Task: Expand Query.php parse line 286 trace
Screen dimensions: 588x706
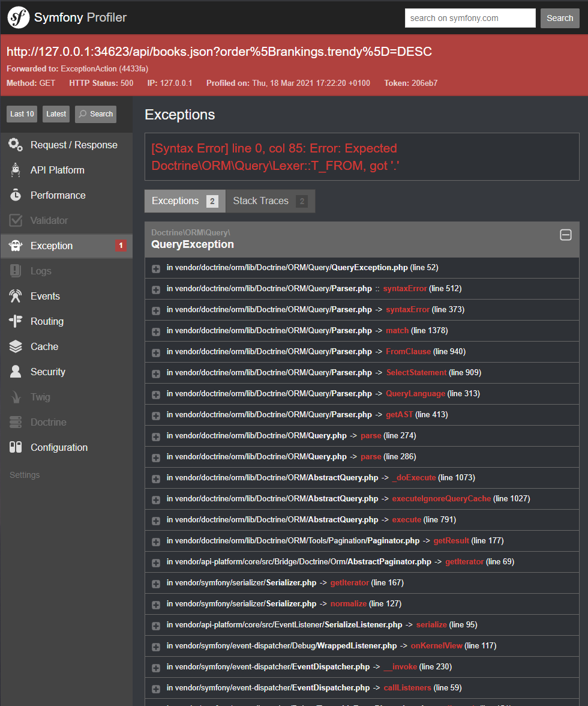Action: pyautogui.click(x=155, y=458)
